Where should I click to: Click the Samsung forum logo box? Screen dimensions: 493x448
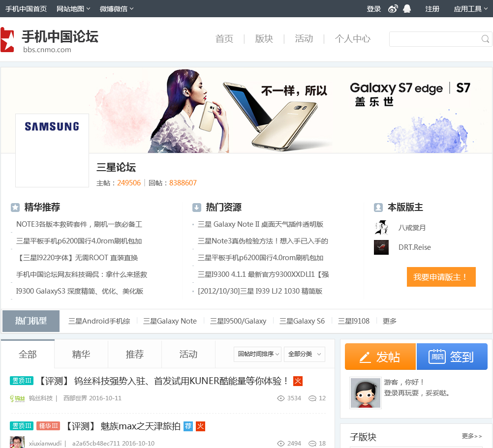coord(52,150)
